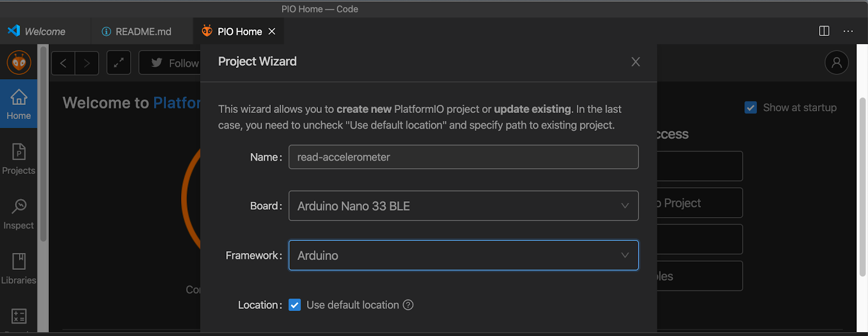Open the editor more actions ellipsis
Image resolution: width=868 pixels, height=336 pixels.
tap(848, 31)
